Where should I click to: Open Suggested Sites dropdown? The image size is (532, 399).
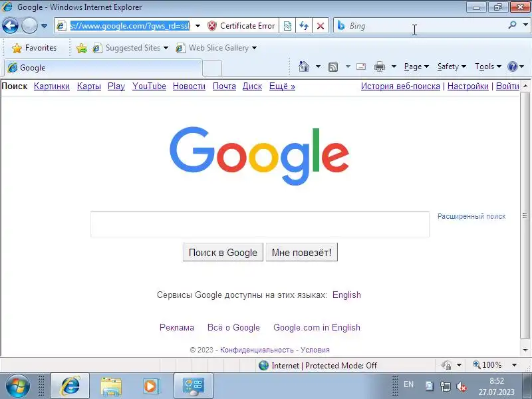coord(130,48)
